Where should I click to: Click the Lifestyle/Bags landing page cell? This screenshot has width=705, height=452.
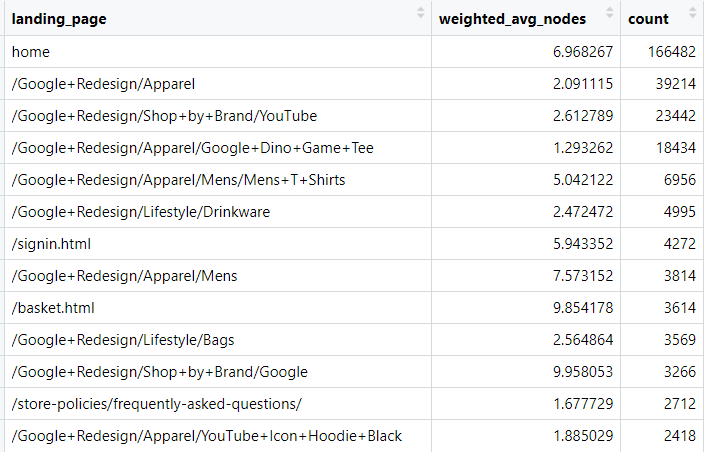123,340
